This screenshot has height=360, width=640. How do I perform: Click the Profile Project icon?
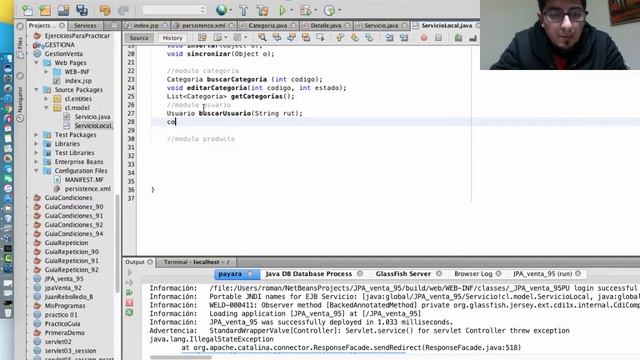coord(329,10)
